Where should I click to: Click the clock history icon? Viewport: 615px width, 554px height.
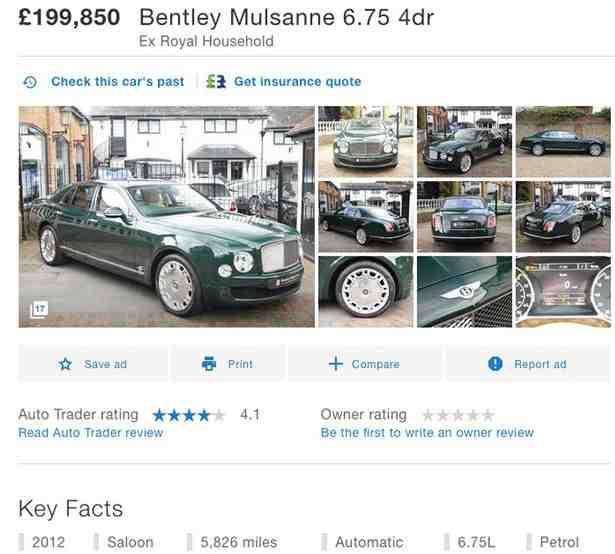pyautogui.click(x=30, y=82)
